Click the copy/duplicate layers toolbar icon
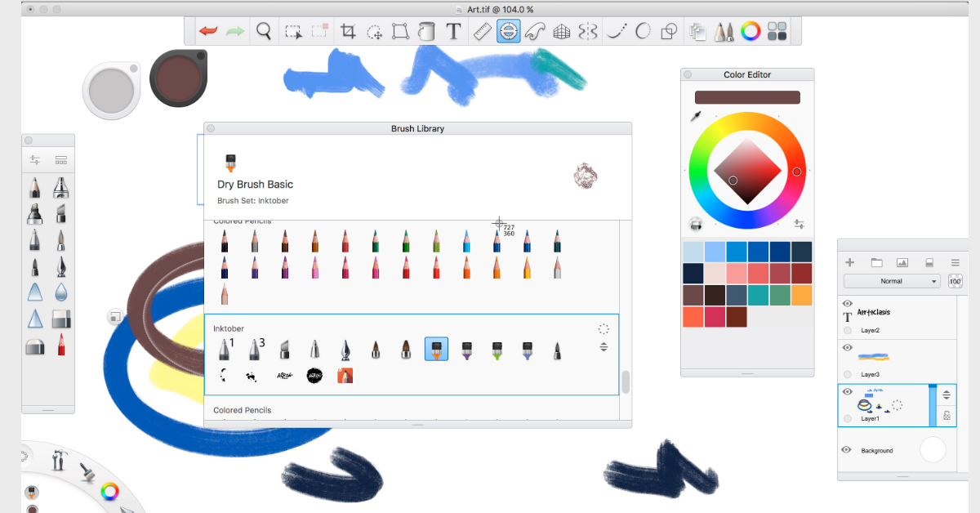The image size is (980, 513). (x=698, y=32)
